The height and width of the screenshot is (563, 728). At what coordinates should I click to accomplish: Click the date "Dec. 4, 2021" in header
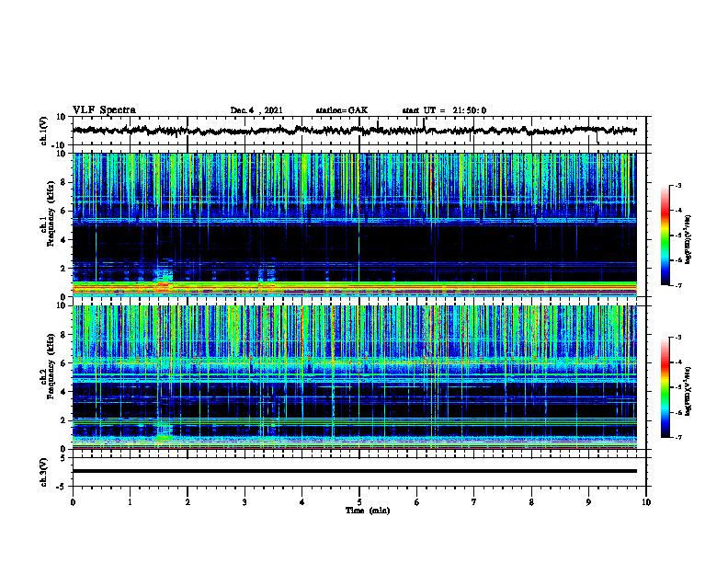click(x=256, y=110)
